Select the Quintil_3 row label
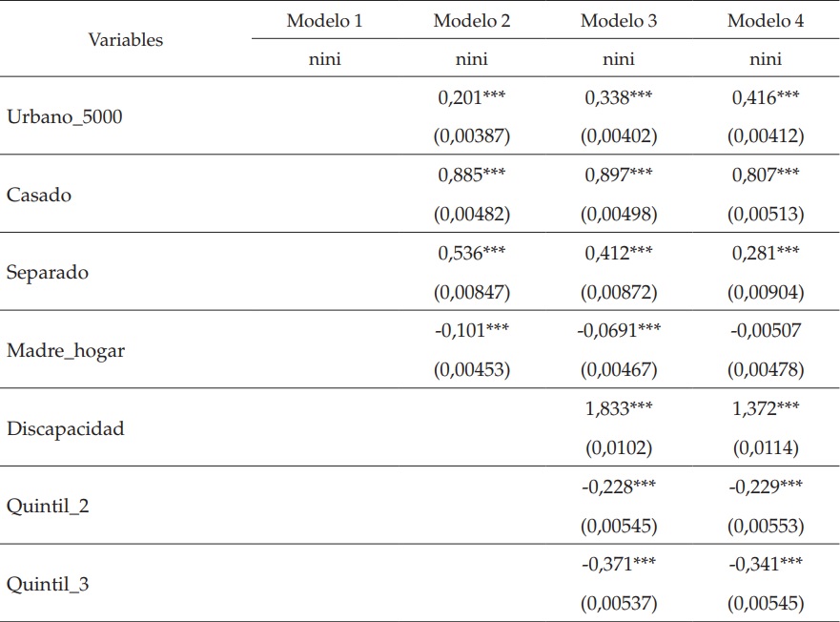Viewport: 840px width, 622px height. coord(49,584)
